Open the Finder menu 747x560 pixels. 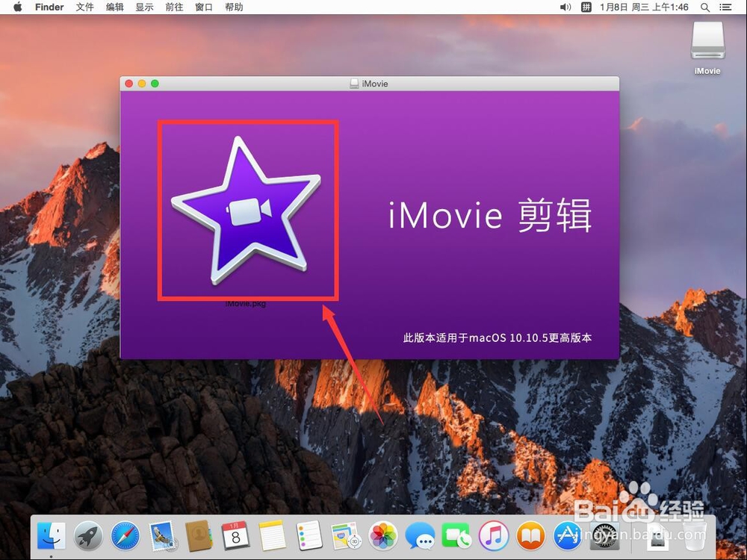pos(49,7)
